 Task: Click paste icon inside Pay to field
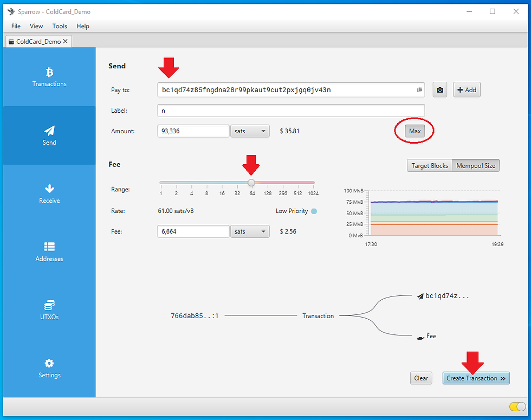(419, 90)
